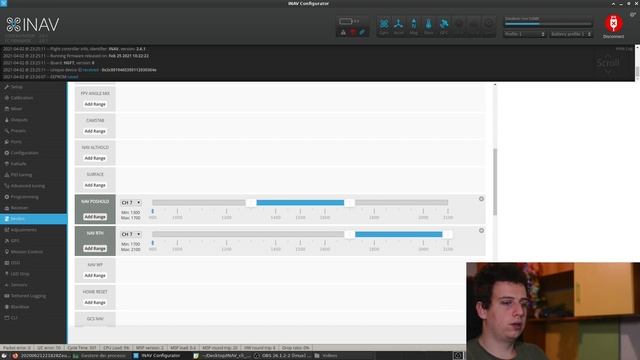
Task: Add another range to NAV POSHOLD
Action: 95,217
